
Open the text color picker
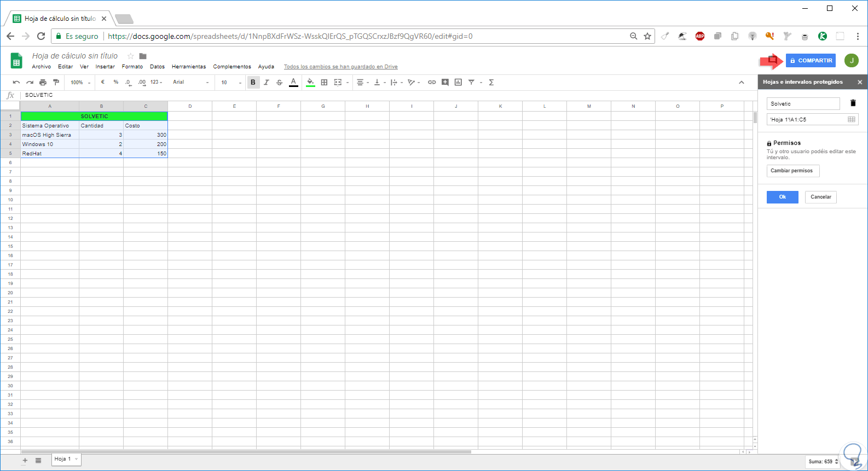click(293, 83)
